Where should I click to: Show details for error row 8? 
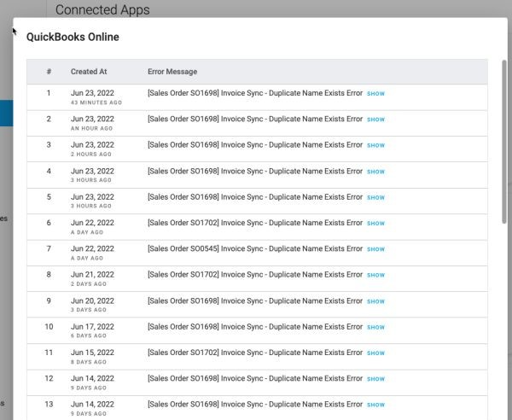tap(375, 275)
